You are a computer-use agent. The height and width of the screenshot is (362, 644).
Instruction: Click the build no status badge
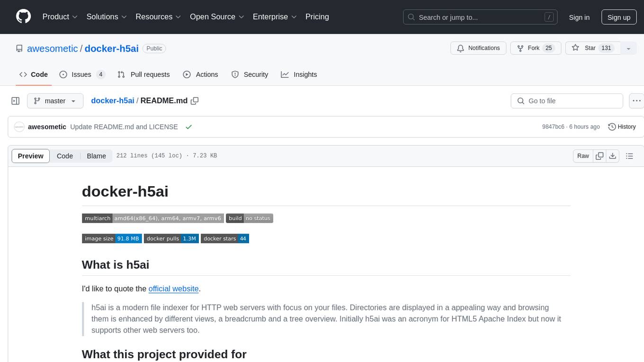click(x=250, y=218)
